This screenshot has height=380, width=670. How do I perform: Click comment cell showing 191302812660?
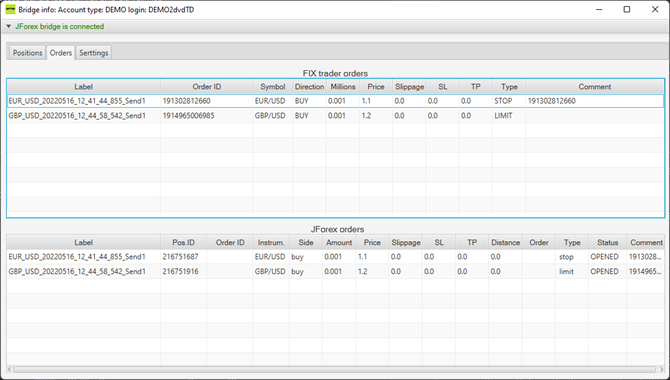coord(552,101)
